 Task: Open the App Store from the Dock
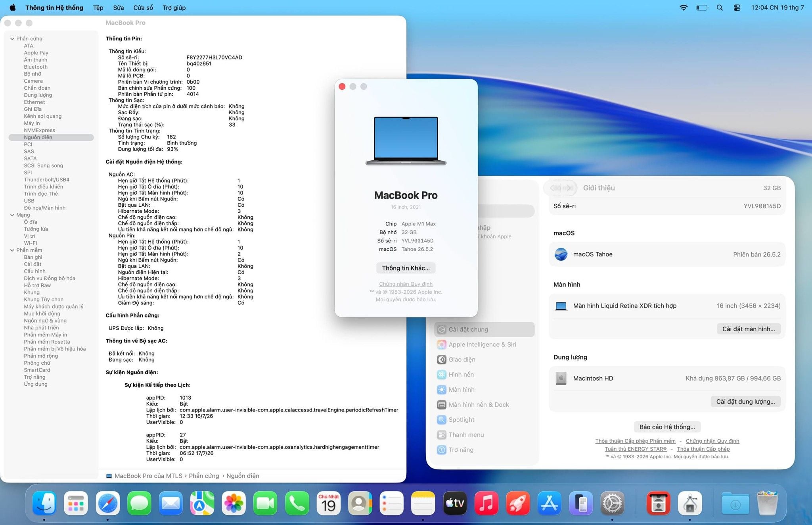click(x=549, y=503)
